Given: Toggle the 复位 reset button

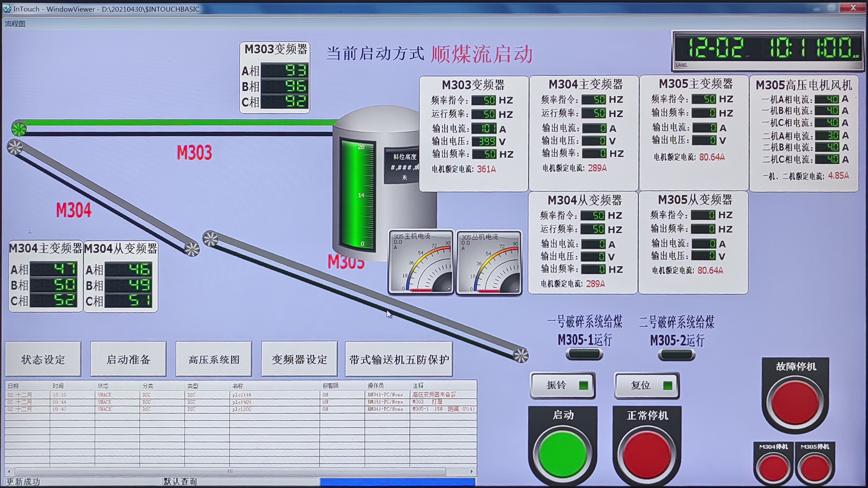Looking at the screenshot, I should 646,385.
